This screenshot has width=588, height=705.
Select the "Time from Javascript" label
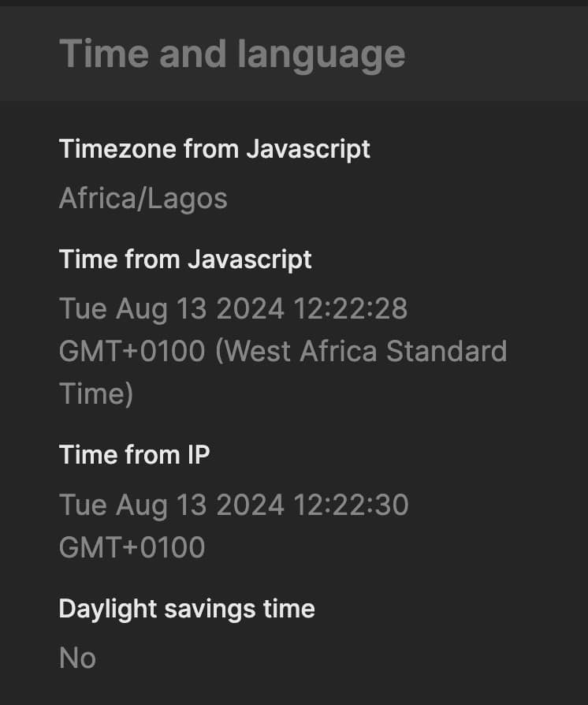click(185, 260)
